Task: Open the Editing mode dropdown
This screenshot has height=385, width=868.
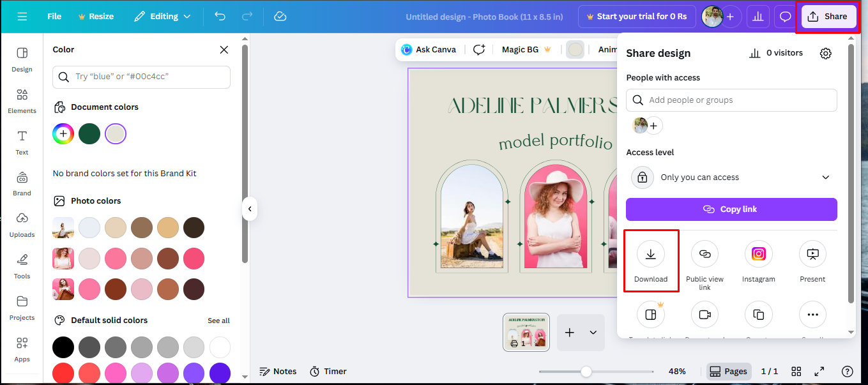Action: (x=162, y=16)
